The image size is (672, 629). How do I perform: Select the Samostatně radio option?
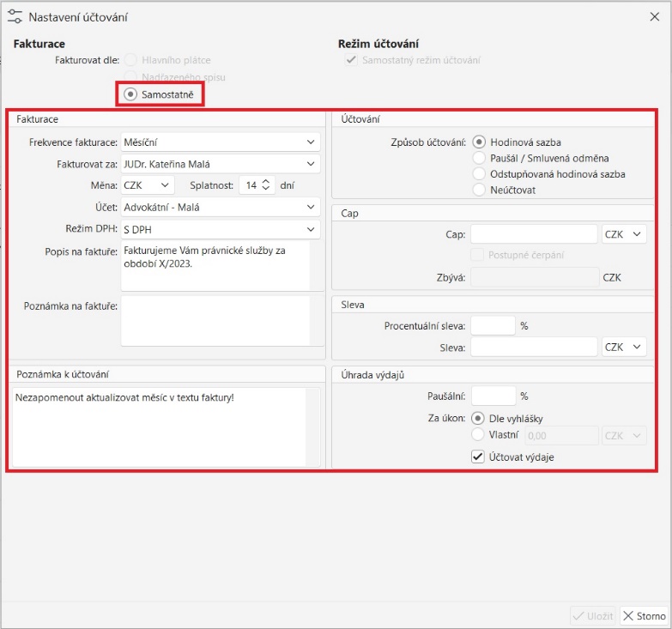(130, 94)
